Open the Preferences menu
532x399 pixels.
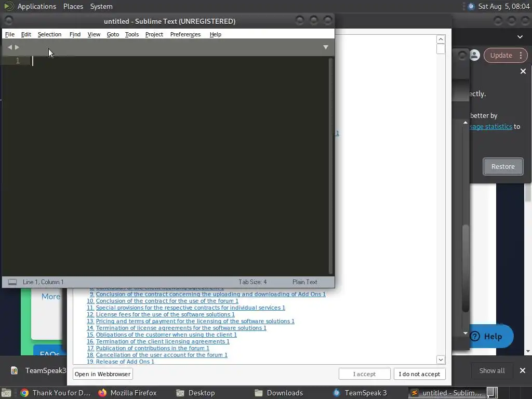click(185, 34)
